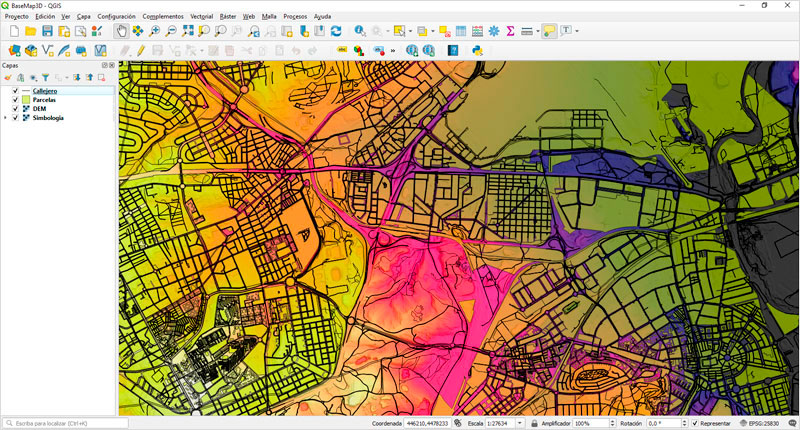Toggle the Representar render checkbox
The width and height of the screenshot is (800, 430).
coord(695,423)
